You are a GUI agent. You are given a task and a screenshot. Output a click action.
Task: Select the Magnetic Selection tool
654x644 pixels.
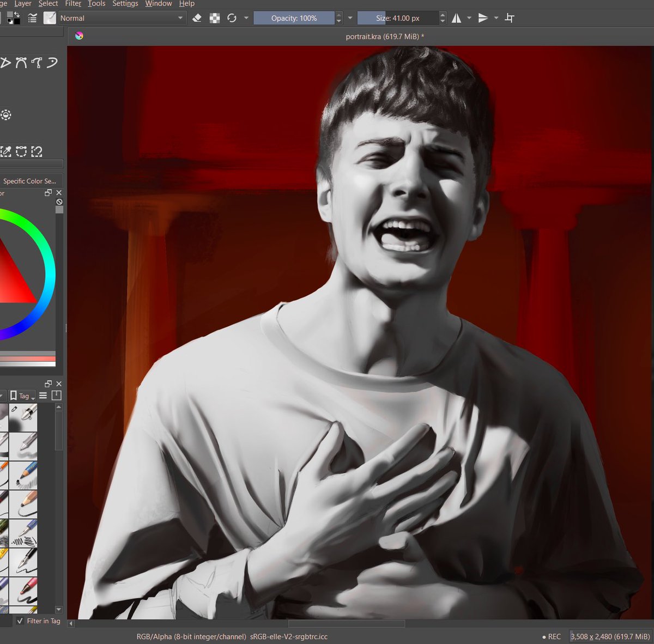pyautogui.click(x=37, y=151)
